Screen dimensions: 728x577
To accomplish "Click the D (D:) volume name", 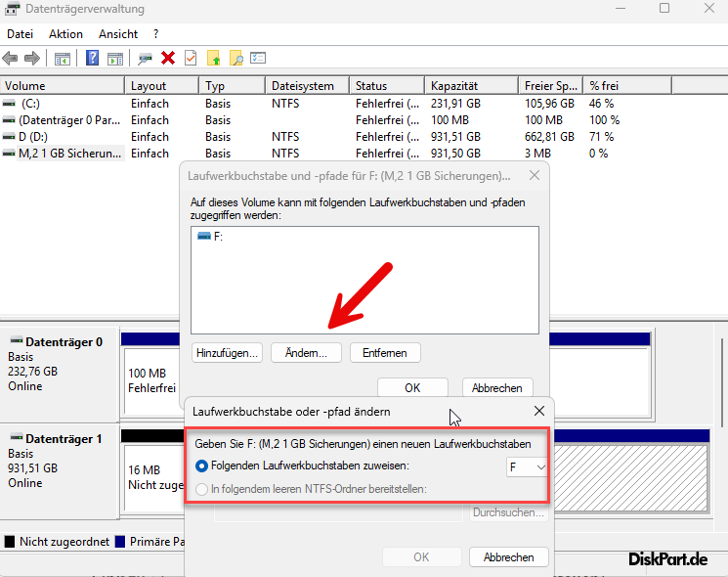I will pos(33,137).
